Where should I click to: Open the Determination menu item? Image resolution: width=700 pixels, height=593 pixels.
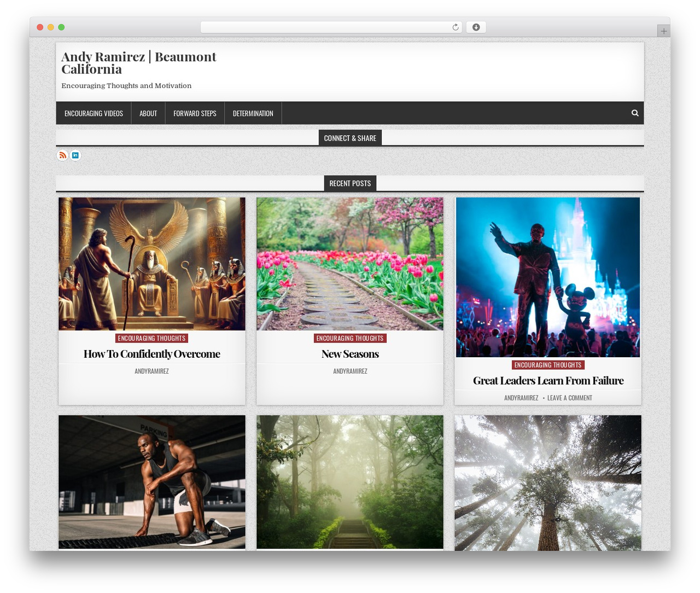tap(253, 113)
